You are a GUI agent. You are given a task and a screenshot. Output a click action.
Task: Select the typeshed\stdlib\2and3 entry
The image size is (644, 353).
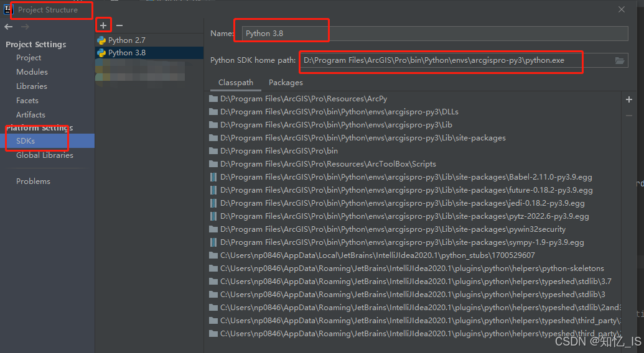coord(421,308)
